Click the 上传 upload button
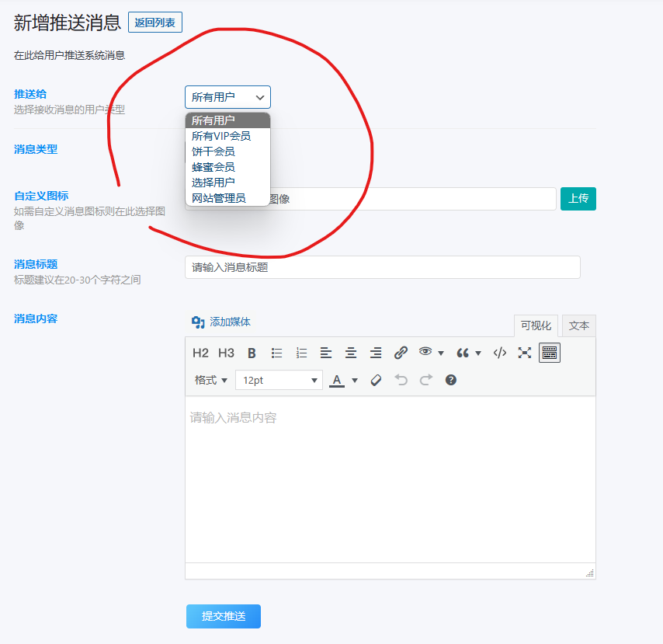 pos(578,199)
